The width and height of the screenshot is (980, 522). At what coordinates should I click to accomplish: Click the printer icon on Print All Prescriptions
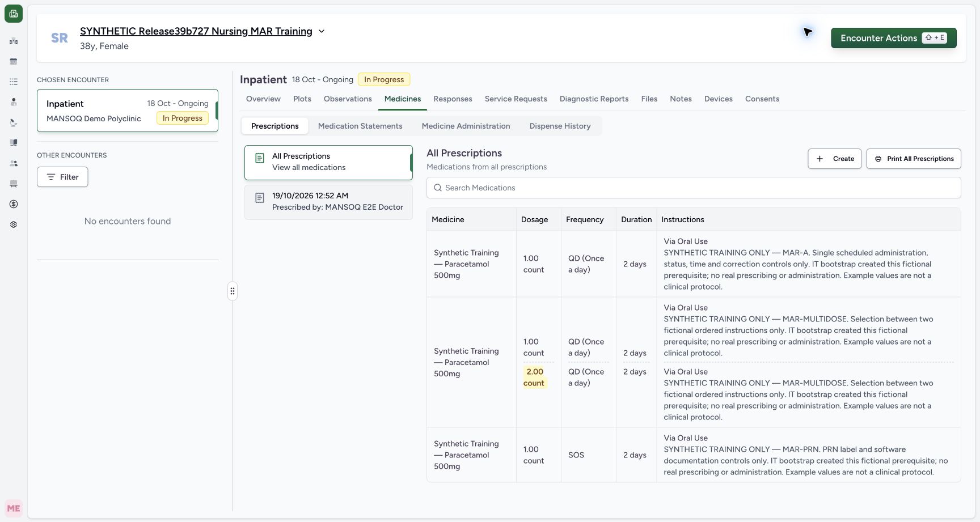tap(878, 159)
